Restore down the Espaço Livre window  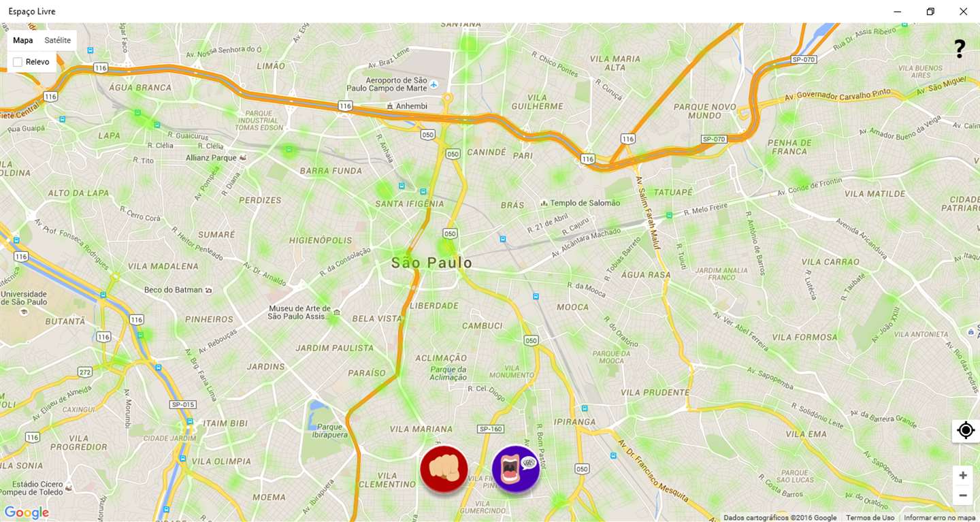[930, 12]
